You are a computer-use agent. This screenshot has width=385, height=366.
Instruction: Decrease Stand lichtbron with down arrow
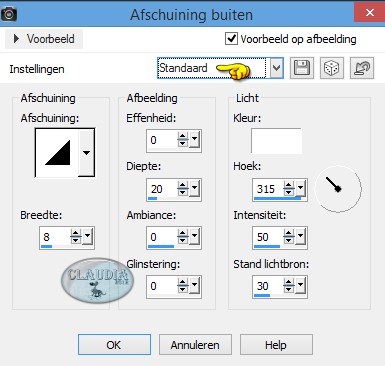point(289,290)
